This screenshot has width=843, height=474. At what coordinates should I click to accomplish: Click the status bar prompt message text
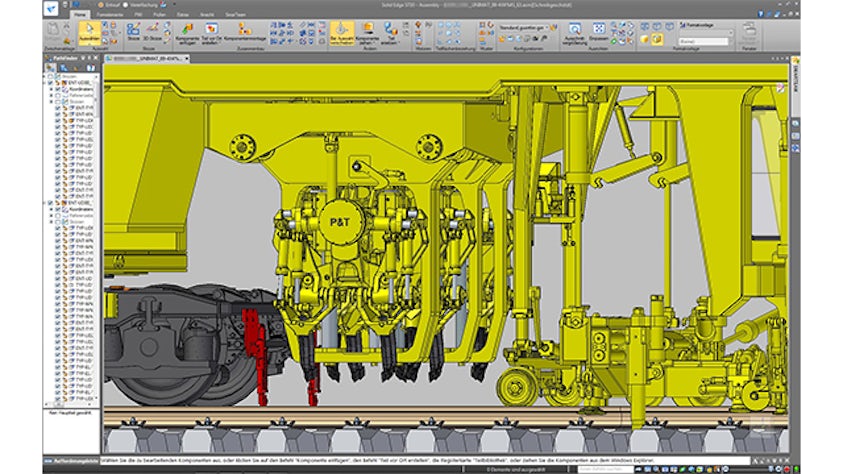click(x=377, y=461)
